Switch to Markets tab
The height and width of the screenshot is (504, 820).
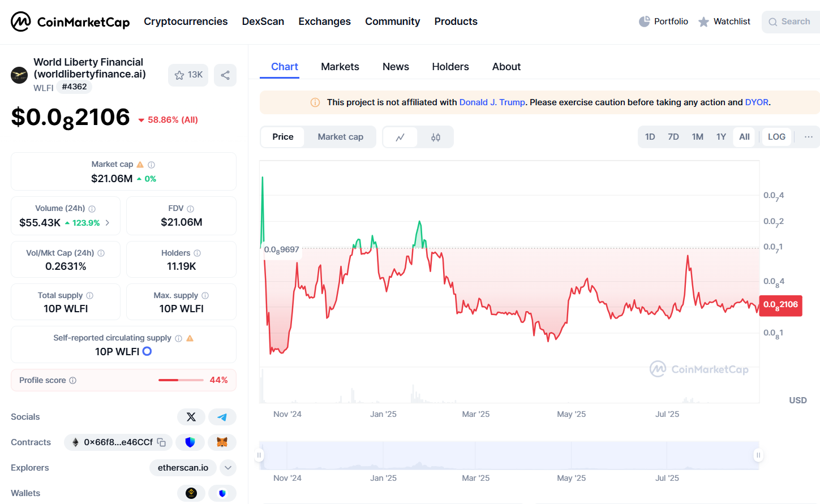(340, 67)
